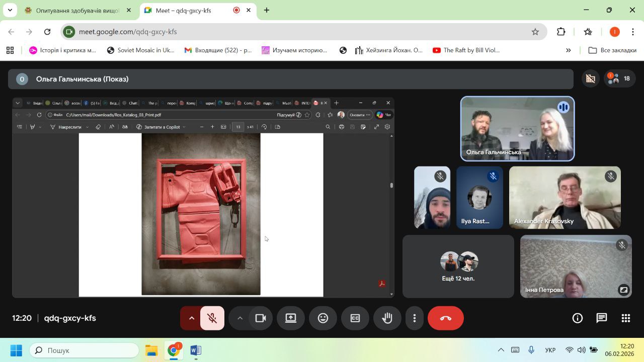Open the emoji reactions picker
This screenshot has width=644, height=362.
tap(323, 318)
